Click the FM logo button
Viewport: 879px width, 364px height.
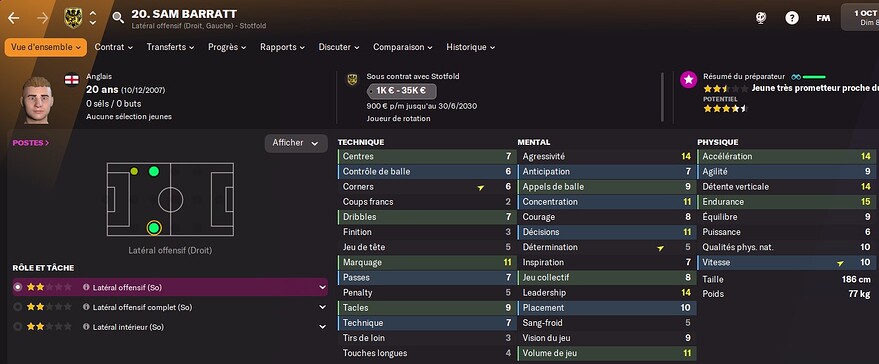tap(823, 18)
